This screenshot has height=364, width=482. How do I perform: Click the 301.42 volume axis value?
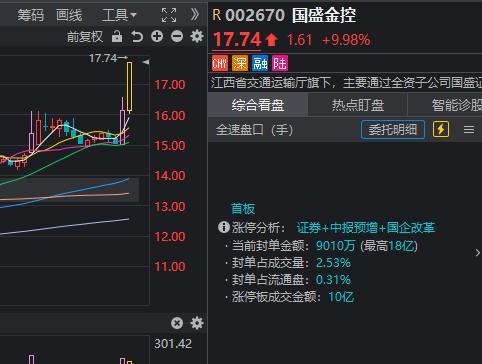pyautogui.click(x=173, y=344)
